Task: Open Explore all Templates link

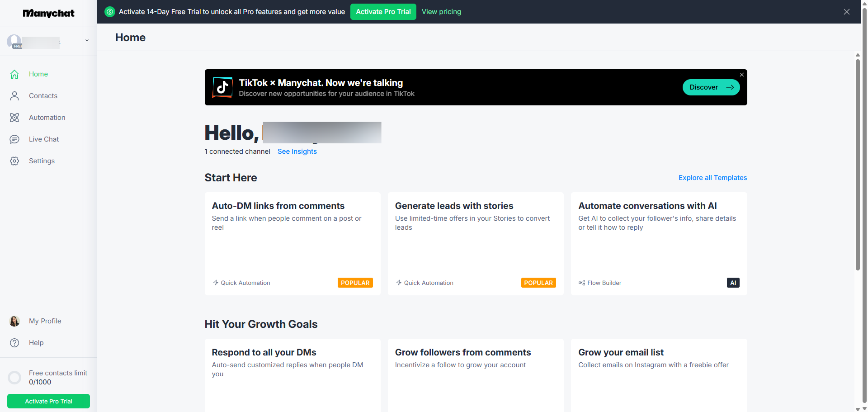Action: [x=712, y=178]
